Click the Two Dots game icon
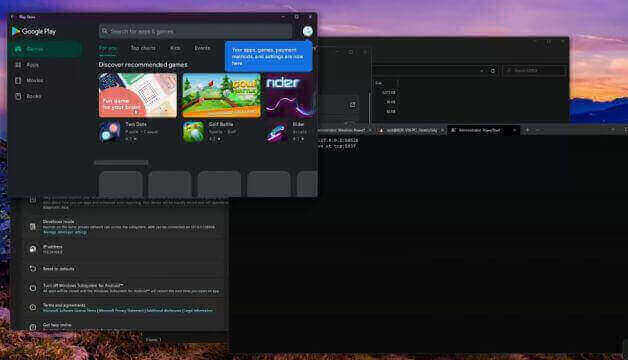This screenshot has height=360, width=628. click(110, 132)
